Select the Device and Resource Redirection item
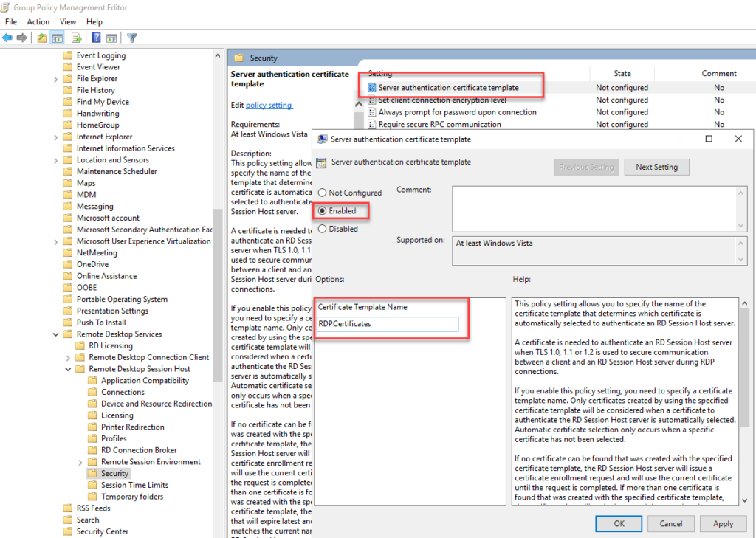 [157, 404]
